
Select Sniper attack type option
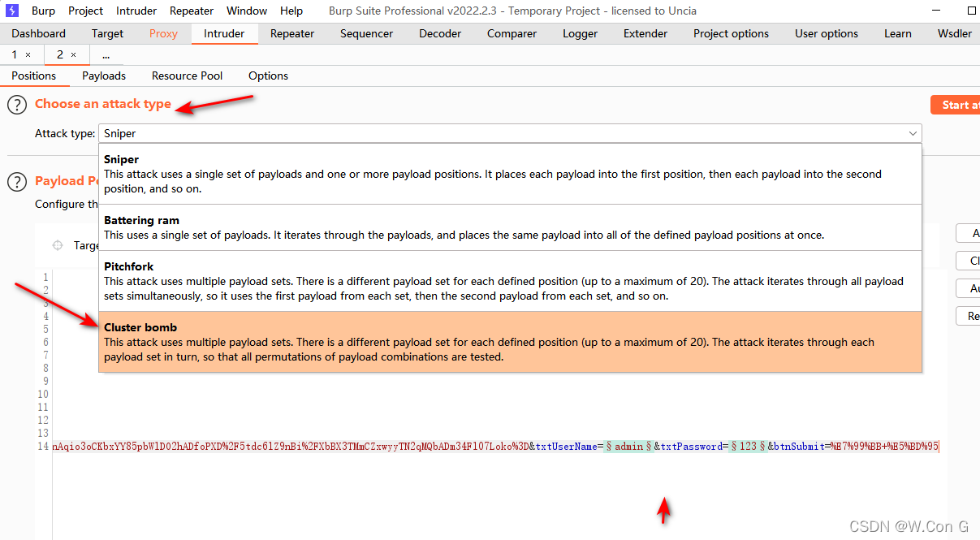510,173
